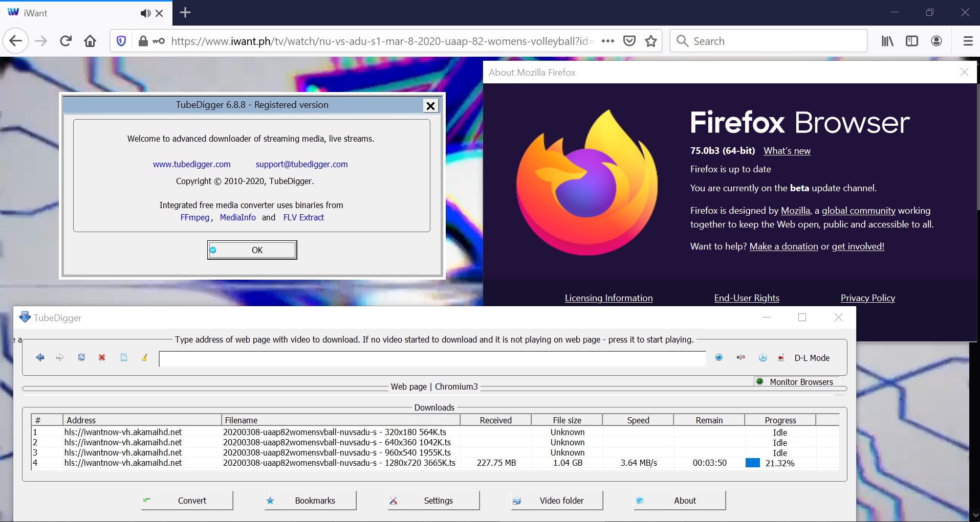Click the speaker mute icon in TubeDigger

tap(741, 357)
